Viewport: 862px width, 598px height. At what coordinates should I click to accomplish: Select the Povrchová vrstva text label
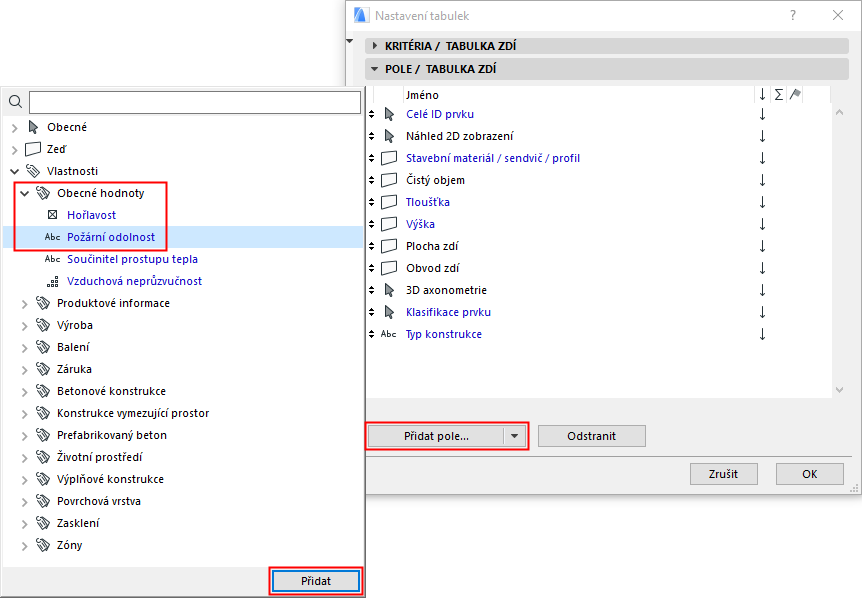[x=99, y=501]
